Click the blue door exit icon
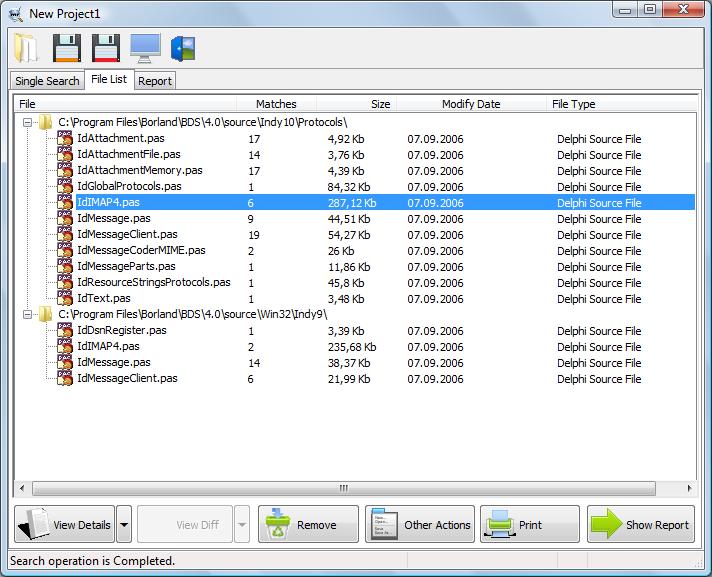This screenshot has width=712, height=577. (183, 48)
